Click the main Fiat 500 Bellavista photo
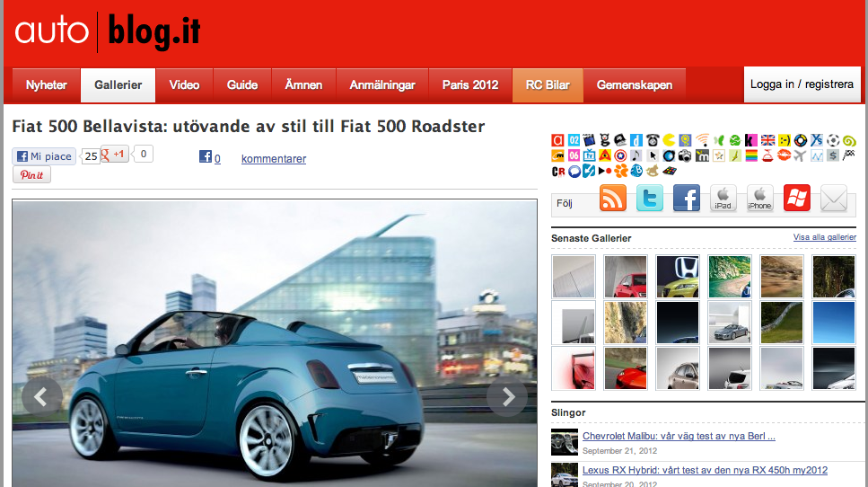868x487 pixels. coord(275,343)
